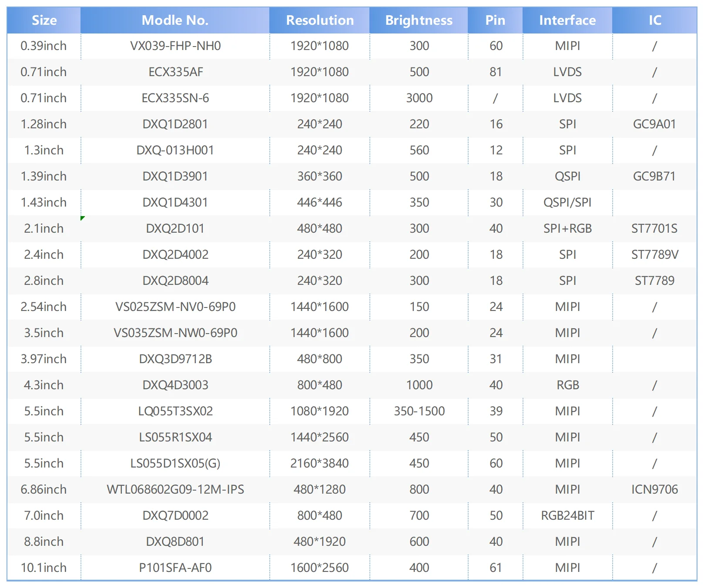Image resolution: width=704 pixels, height=588 pixels.
Task: Click the QSPI/SPI interface cell
Action: 567,203
